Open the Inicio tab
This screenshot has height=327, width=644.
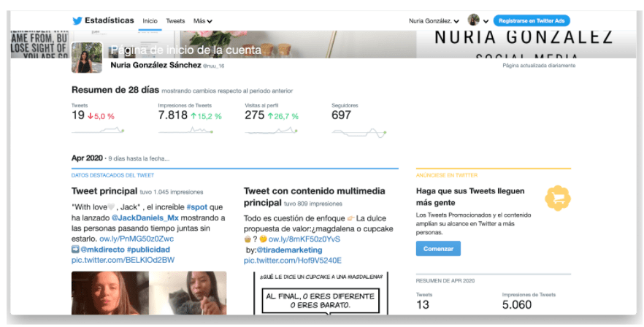click(150, 21)
